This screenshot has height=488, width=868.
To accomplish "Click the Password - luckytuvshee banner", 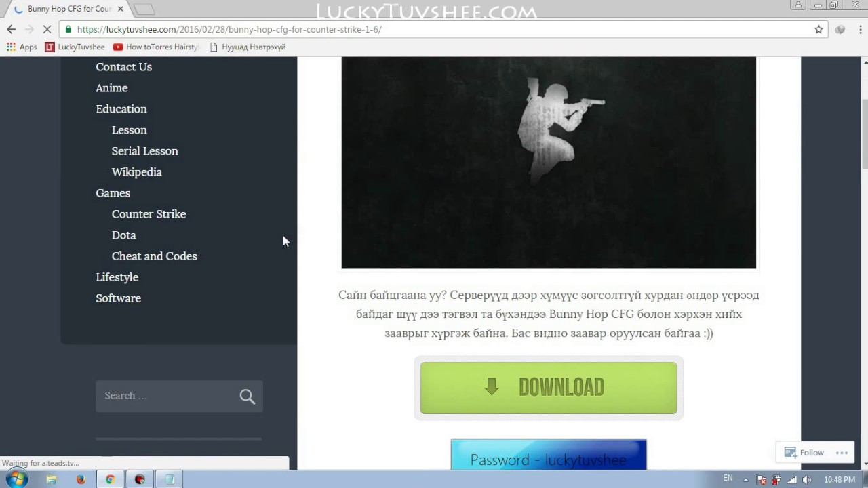I will click(x=549, y=454).
